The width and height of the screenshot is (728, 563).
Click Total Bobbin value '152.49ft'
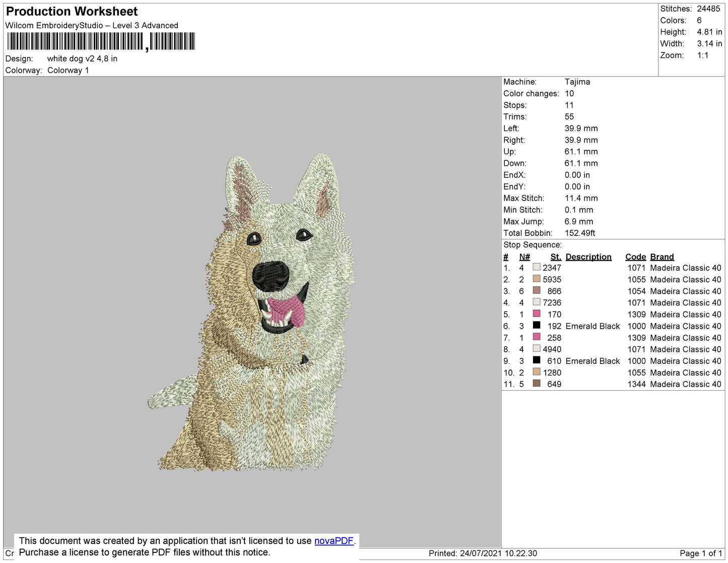[x=580, y=233]
